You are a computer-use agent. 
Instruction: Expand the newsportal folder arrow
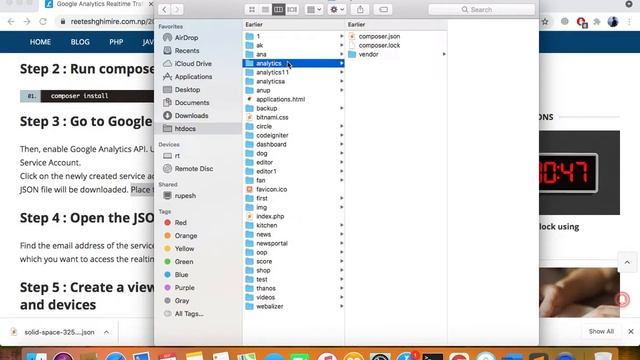click(x=341, y=243)
